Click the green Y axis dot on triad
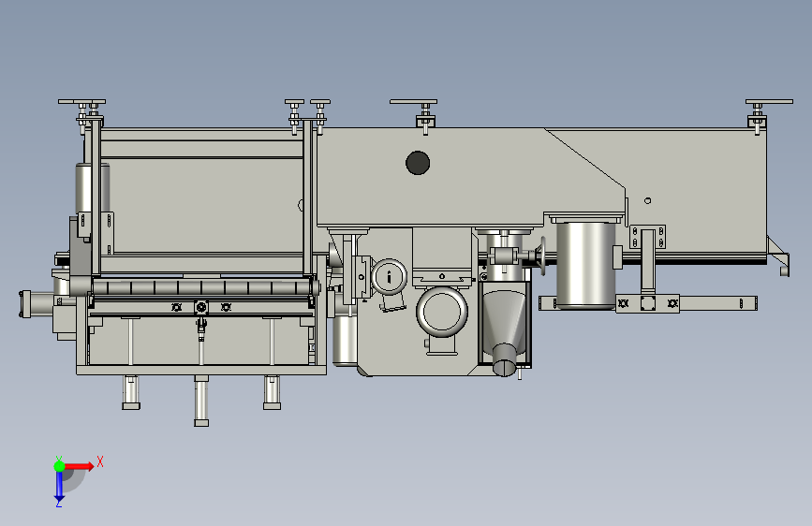This screenshot has width=812, height=526. coord(60,466)
